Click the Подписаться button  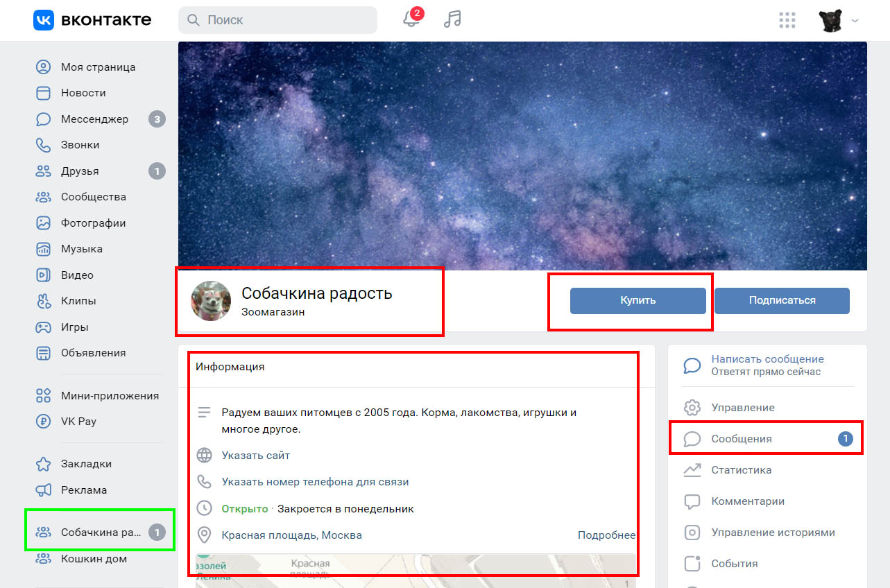[x=782, y=301]
